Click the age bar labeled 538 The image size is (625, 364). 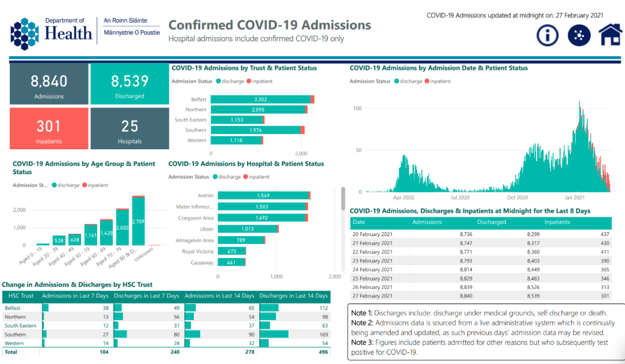coord(59,240)
